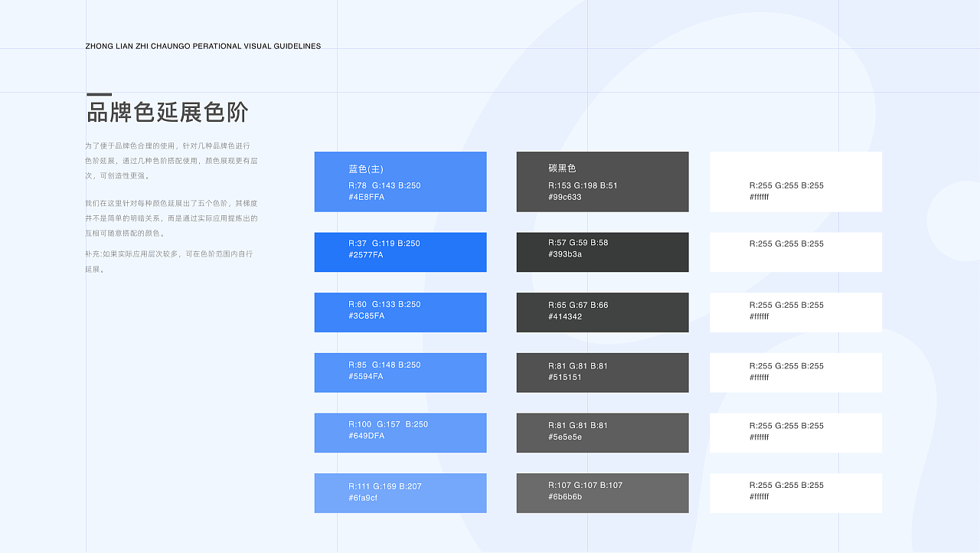Click the paragraph starting 我们在这里针对每种颜色
Image resolution: width=980 pixels, height=553 pixels.
(x=171, y=218)
